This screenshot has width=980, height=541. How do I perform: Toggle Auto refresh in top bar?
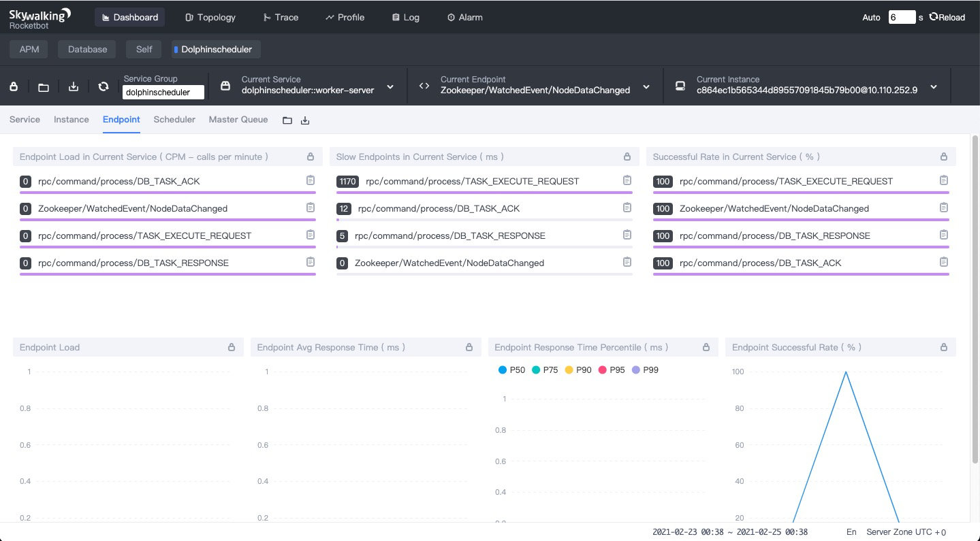(871, 18)
